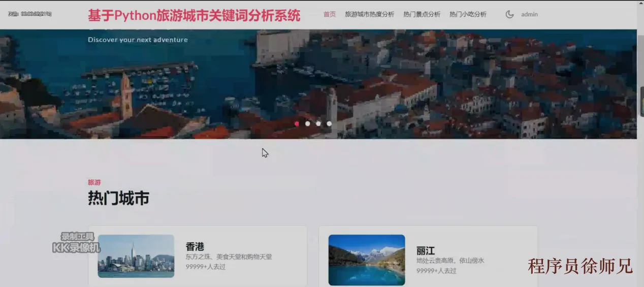Open the 首页 nav item
644x287 pixels.
click(330, 14)
